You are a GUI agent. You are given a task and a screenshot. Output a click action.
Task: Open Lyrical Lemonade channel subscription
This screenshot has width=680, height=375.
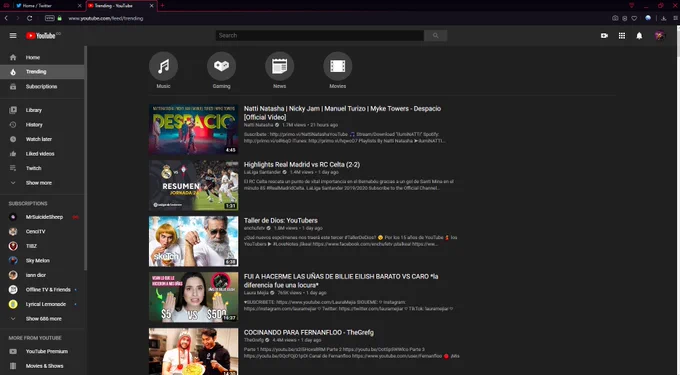(x=42, y=304)
